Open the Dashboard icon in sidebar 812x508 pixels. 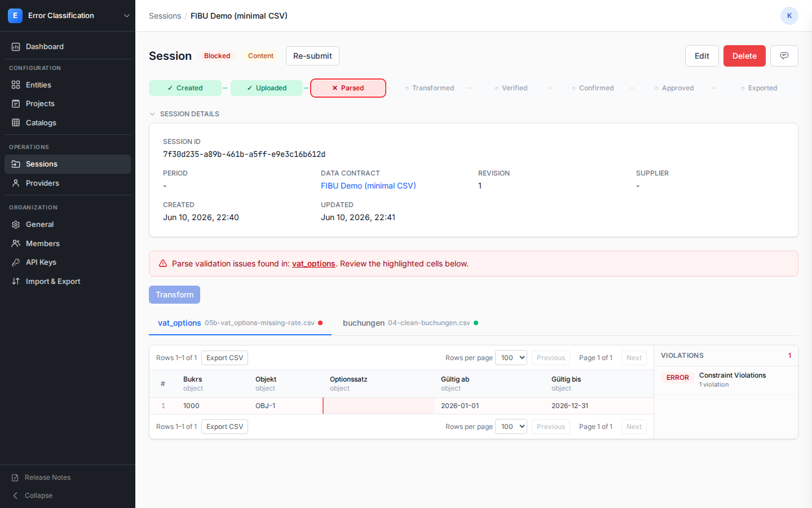tap(16, 47)
